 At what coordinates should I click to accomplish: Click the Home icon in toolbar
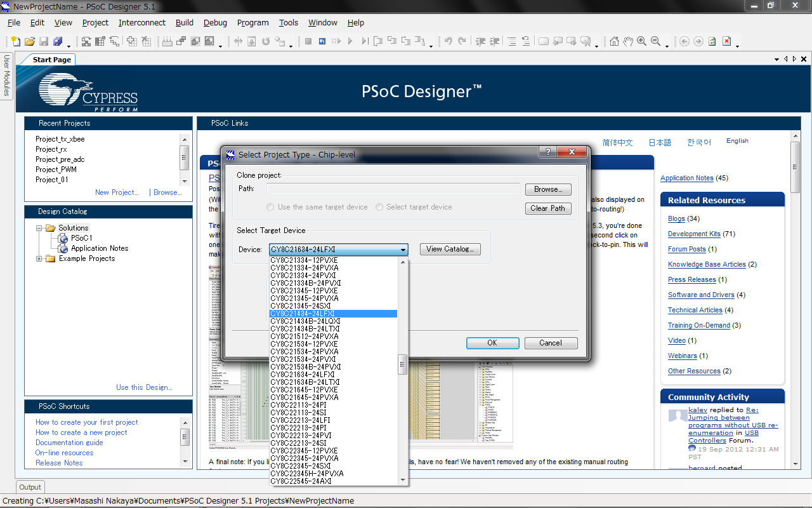[614, 41]
